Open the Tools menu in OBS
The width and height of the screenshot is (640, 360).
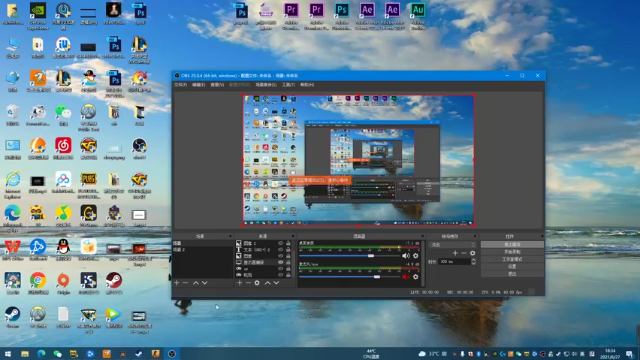pyautogui.click(x=288, y=85)
